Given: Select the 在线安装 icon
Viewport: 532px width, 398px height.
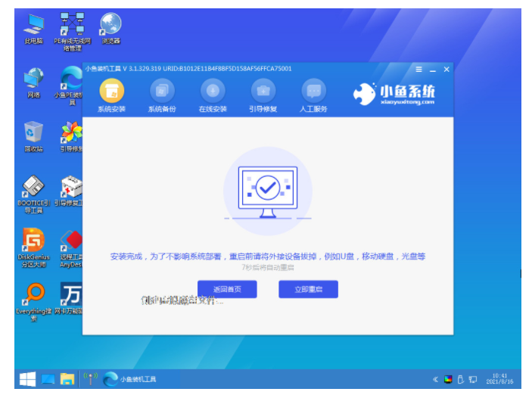Looking at the screenshot, I should [213, 92].
